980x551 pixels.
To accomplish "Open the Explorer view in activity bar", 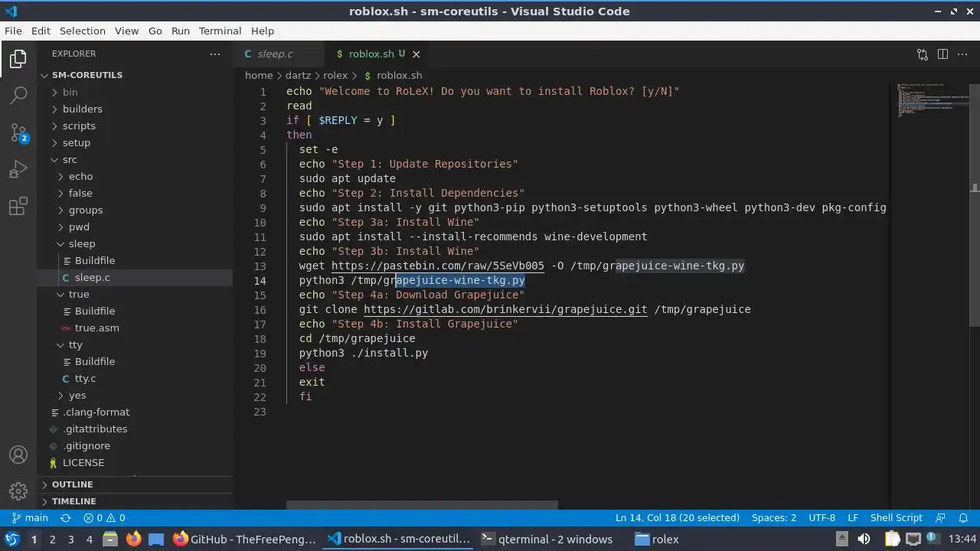I will coord(18,59).
